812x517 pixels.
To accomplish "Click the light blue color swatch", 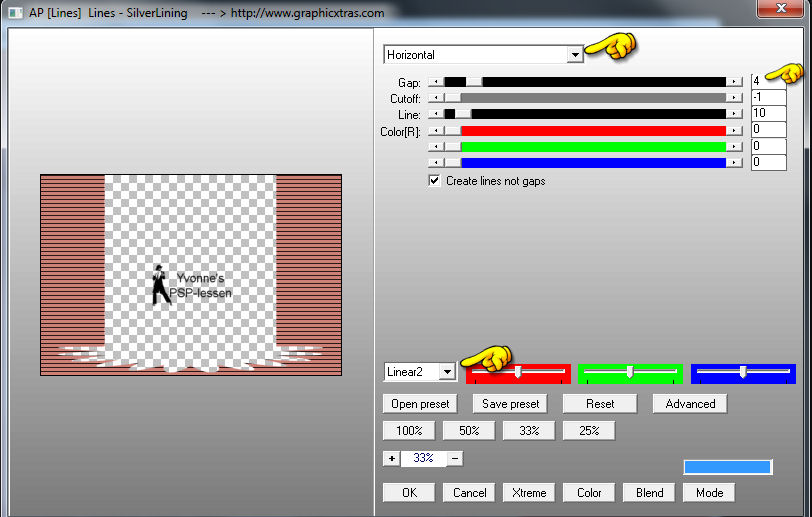I will click(x=728, y=467).
